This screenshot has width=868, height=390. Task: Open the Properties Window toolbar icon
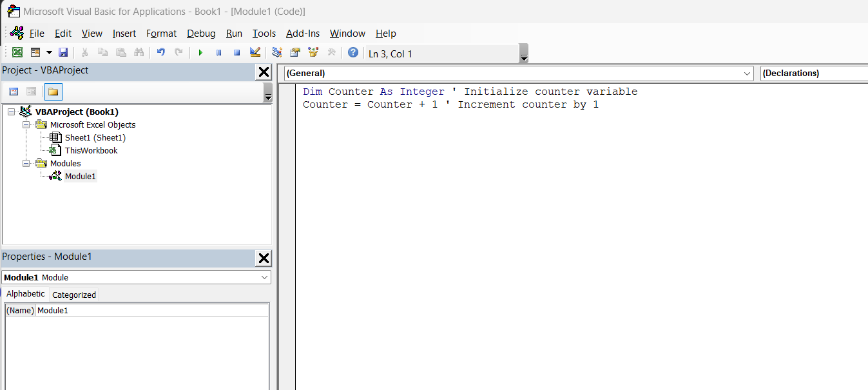[295, 53]
